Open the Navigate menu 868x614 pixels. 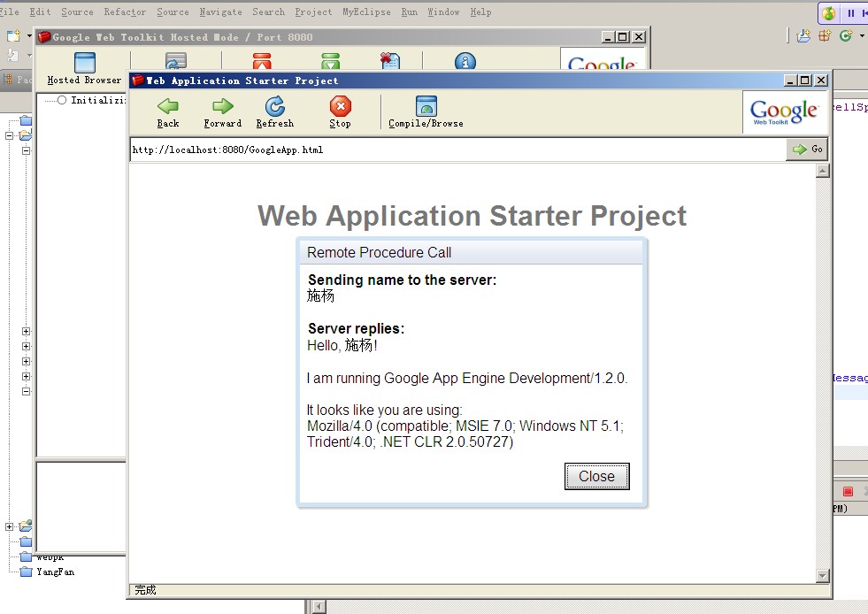tap(220, 12)
